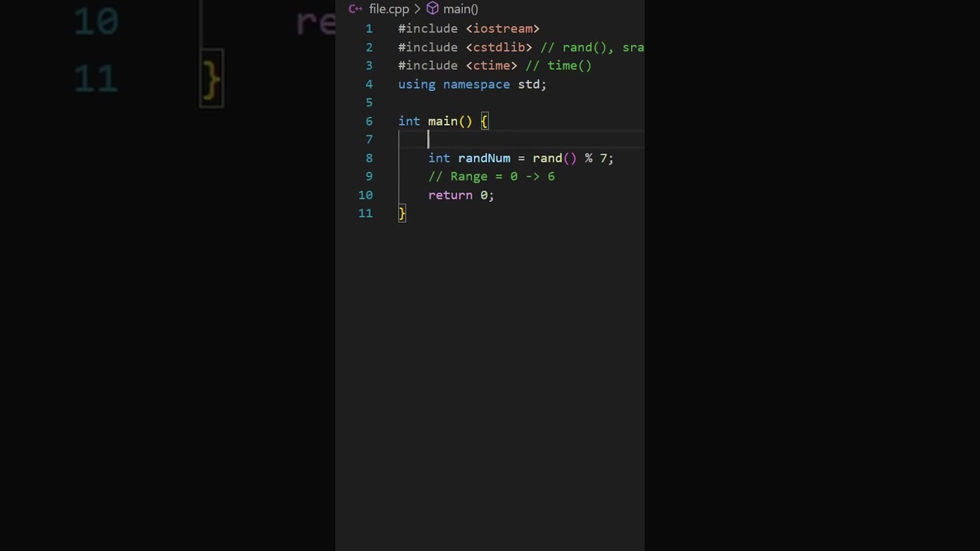Click the 'main()' function name on line 6
Image resolution: width=980 pixels, height=551 pixels.
point(450,121)
